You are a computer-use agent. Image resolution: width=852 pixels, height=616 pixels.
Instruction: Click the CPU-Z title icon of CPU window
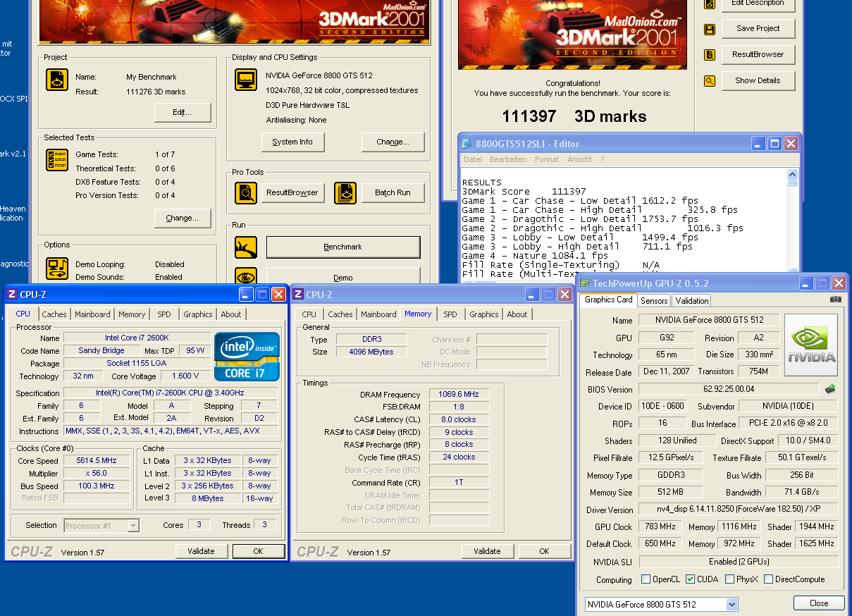pyautogui.click(x=13, y=294)
